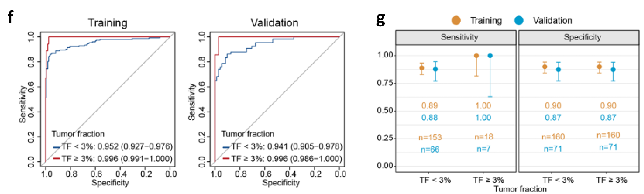Viewport: 644px width, 194px height.
Task: Click the Tumor fraction x-axis title in panel g
Action: [x=520, y=189]
